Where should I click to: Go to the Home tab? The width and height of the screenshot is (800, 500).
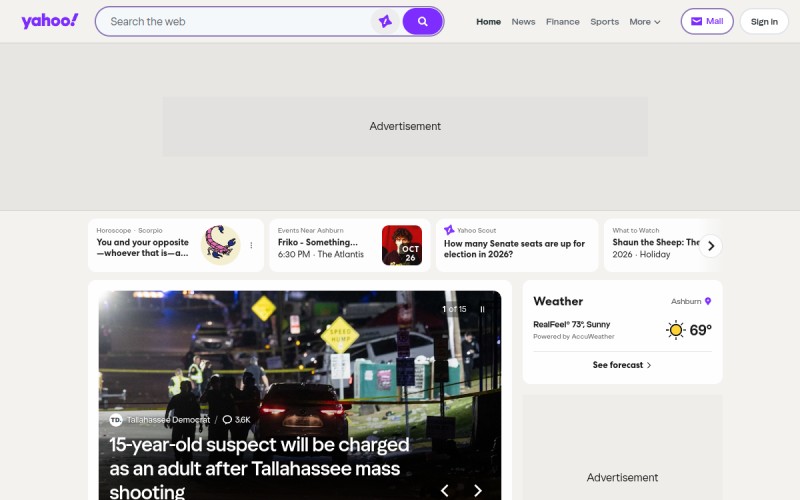pyautogui.click(x=488, y=22)
